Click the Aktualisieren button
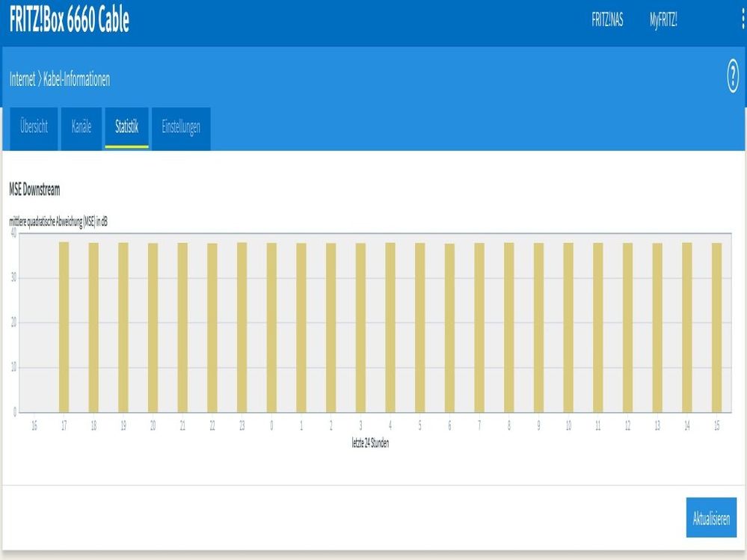Image resolution: width=747 pixels, height=560 pixels. pos(711,517)
